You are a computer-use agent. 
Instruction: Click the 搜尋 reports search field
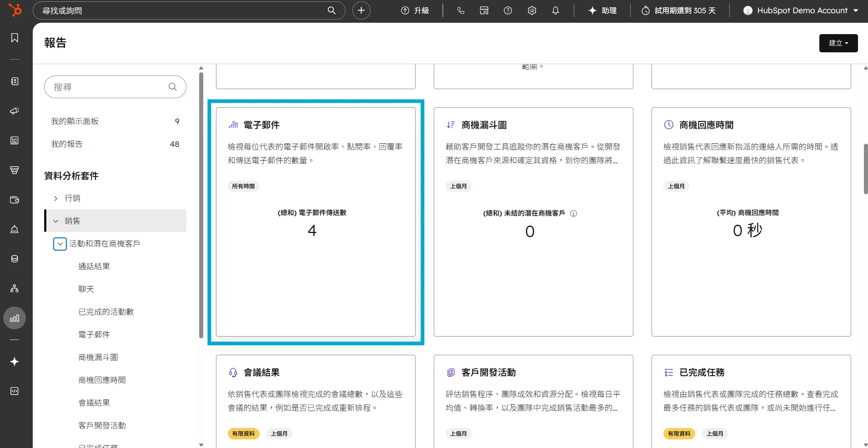point(115,87)
